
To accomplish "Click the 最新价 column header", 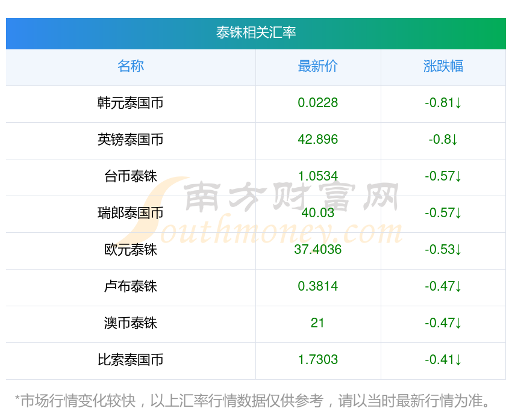I will tap(317, 66).
